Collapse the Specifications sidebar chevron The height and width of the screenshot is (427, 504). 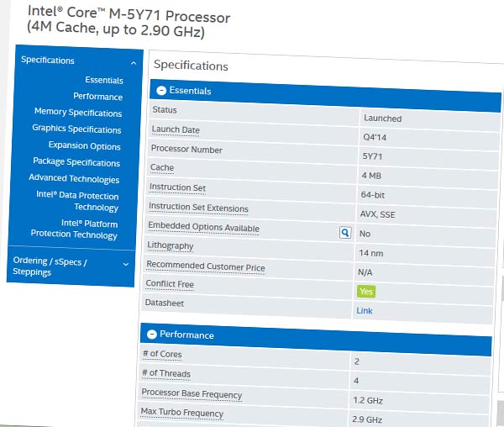pyautogui.click(x=134, y=63)
